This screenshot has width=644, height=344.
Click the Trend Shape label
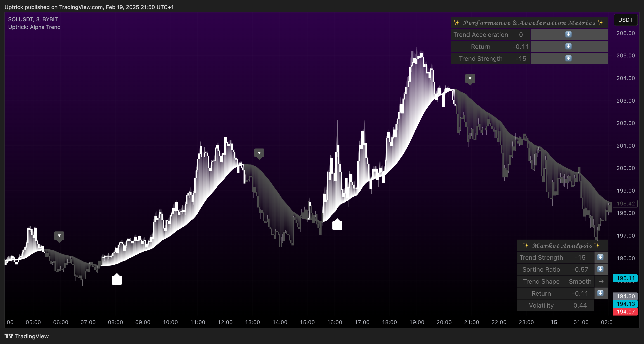coord(541,282)
